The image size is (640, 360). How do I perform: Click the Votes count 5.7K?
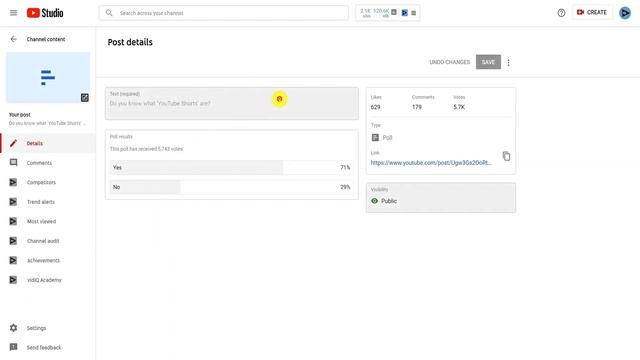tap(459, 107)
